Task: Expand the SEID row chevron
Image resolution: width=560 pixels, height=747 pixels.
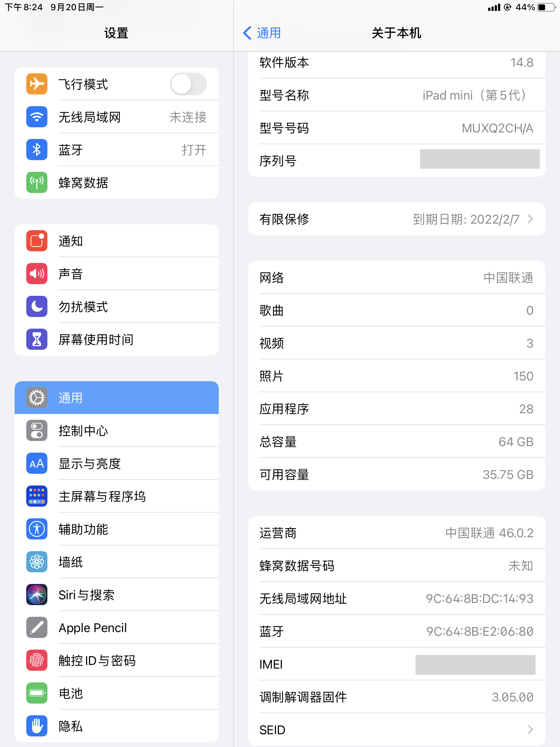Action: click(x=530, y=729)
